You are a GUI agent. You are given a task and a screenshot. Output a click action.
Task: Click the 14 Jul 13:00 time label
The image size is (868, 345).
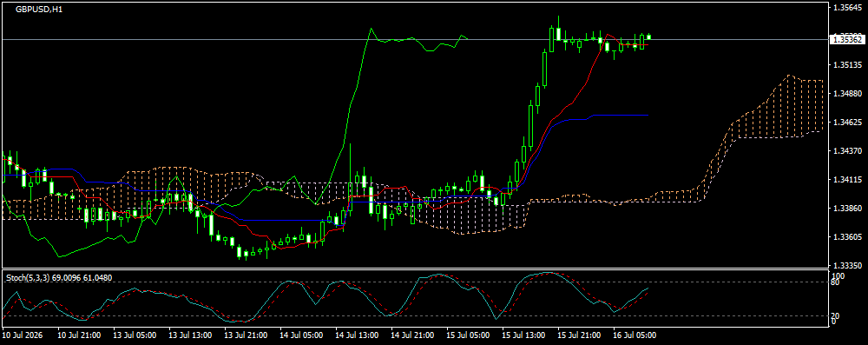pos(357,335)
